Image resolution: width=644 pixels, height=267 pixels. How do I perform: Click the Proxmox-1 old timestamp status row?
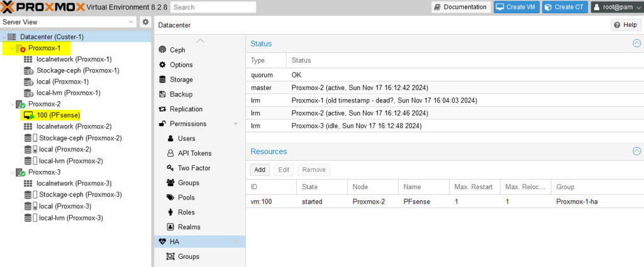(x=445, y=101)
